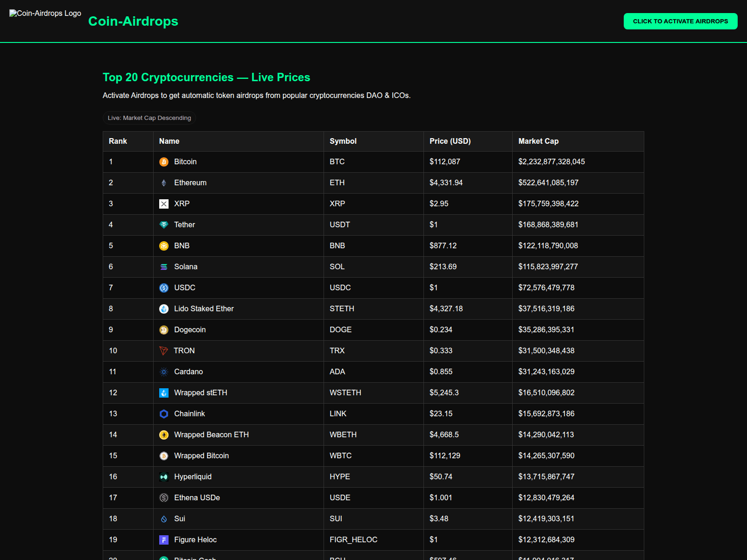
Task: Click the Cardano name text
Action: (x=189, y=371)
